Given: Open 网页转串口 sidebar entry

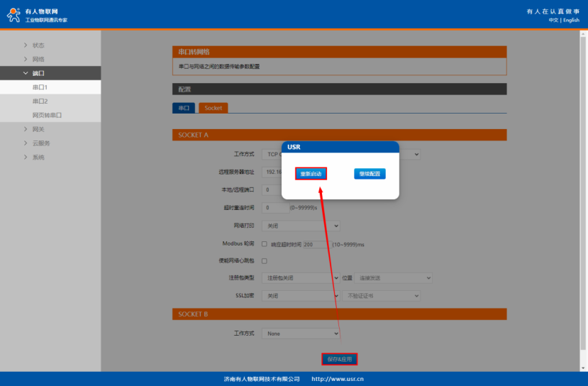Looking at the screenshot, I should coord(47,115).
